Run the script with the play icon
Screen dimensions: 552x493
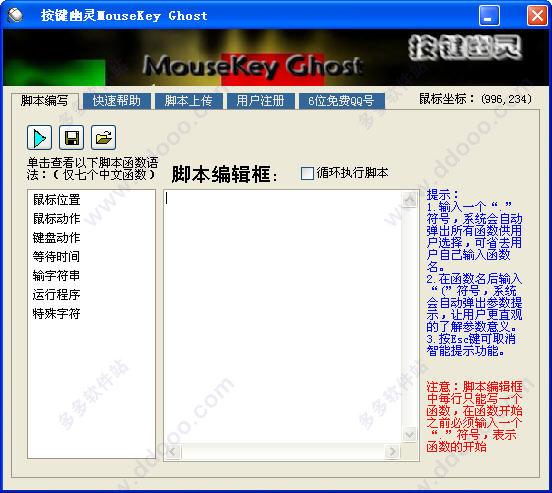39,137
